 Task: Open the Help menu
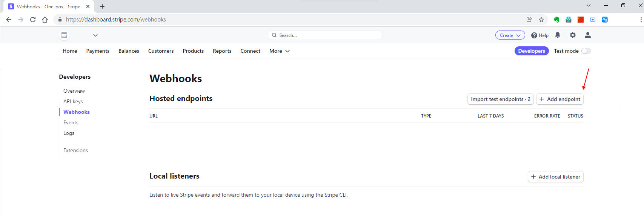coord(540,35)
